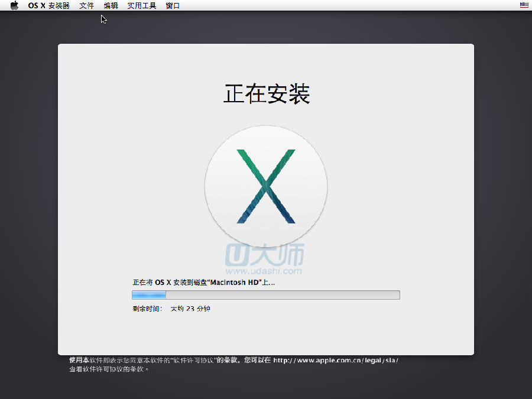The height and width of the screenshot is (399, 532).
Task: Click the US flag input source icon
Action: pyautogui.click(x=524, y=5)
